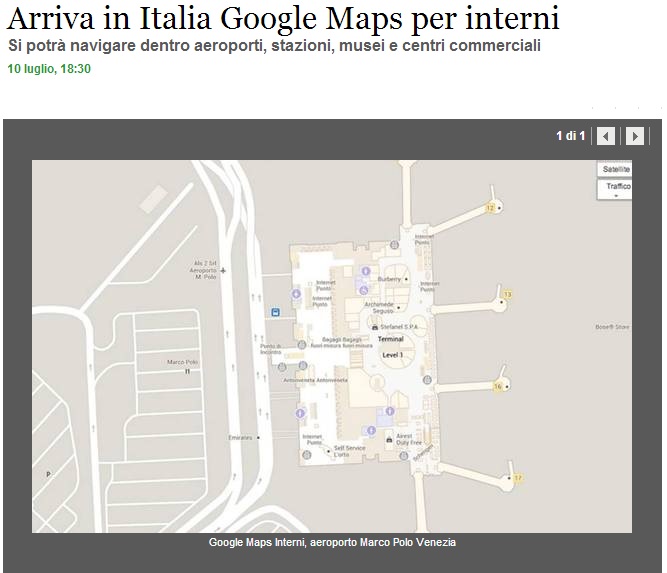Click the article headline about Google Maps
The image size is (667, 573).
click(x=283, y=19)
